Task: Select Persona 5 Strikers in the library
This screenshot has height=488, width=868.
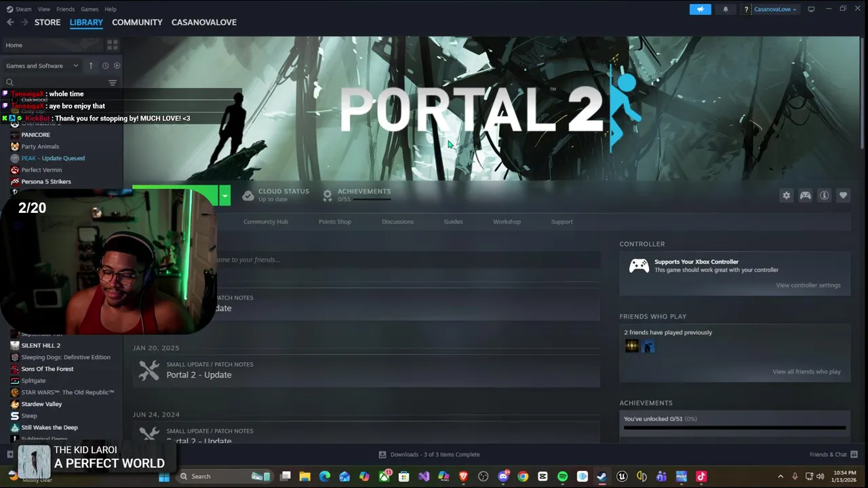Action: 46,182
